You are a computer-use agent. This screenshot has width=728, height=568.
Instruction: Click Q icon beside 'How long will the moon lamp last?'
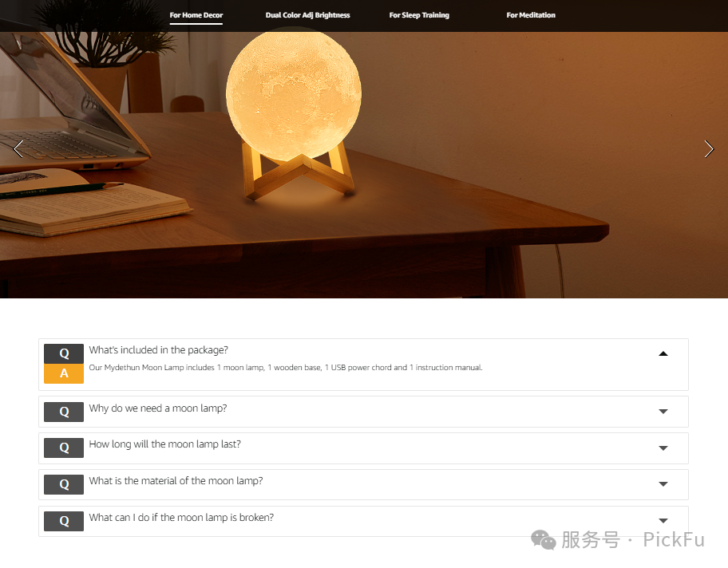coord(64,448)
